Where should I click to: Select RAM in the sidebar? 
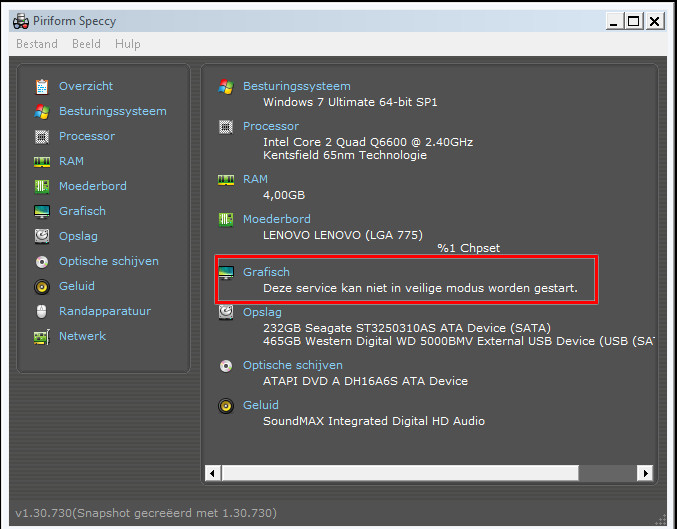pos(71,161)
